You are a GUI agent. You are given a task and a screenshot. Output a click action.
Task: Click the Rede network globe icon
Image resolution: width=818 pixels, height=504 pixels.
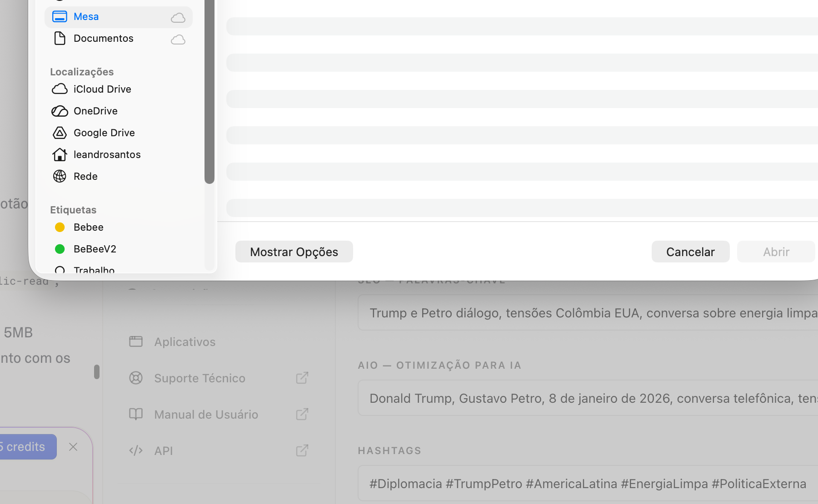point(60,176)
